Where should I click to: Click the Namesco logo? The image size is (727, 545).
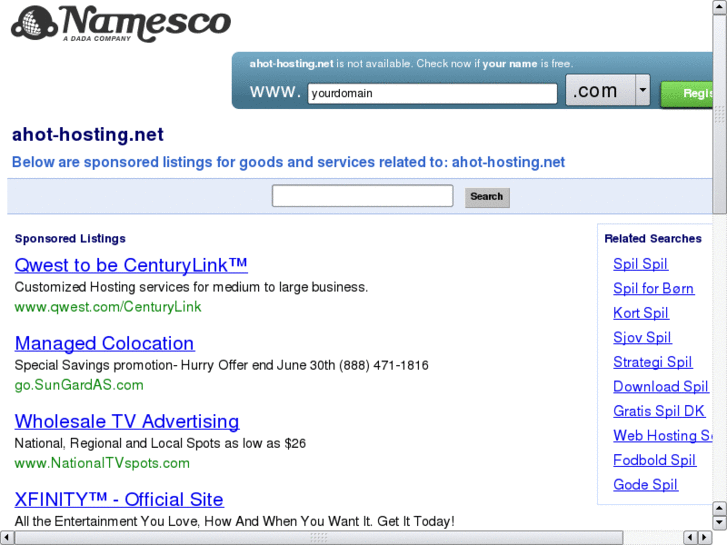(x=121, y=24)
